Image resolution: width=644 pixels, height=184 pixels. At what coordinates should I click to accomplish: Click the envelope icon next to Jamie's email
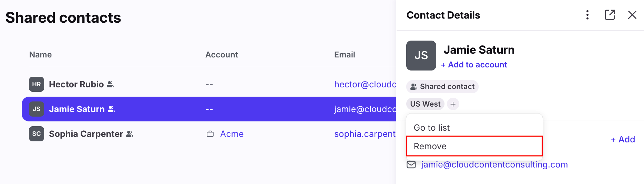click(411, 164)
